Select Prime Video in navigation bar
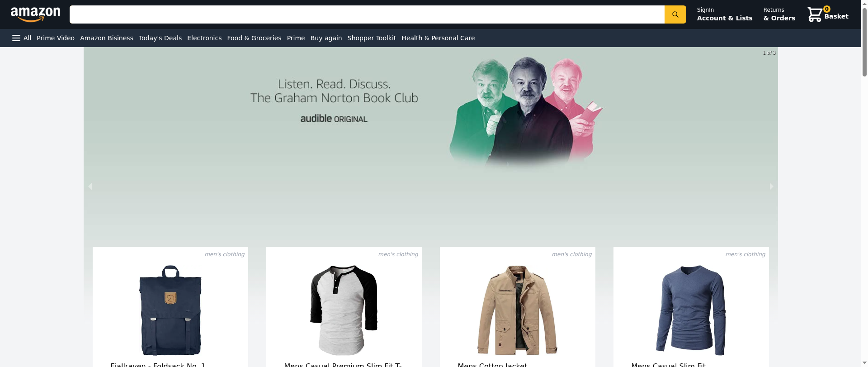The width and height of the screenshot is (868, 367). click(x=56, y=38)
